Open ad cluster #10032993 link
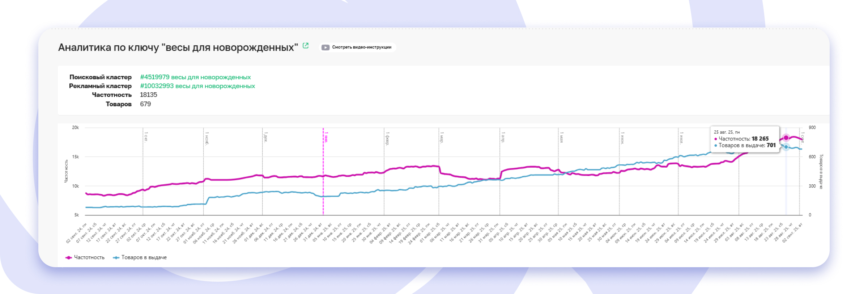868x294 pixels. [x=197, y=86]
